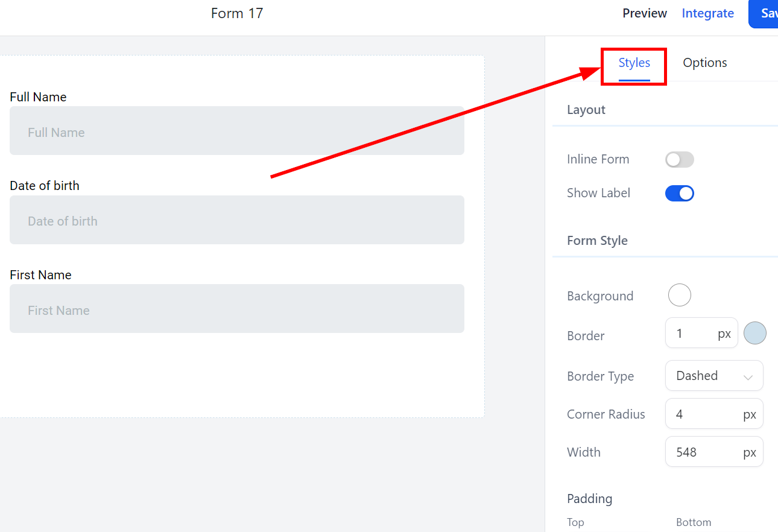Click the Preview link

[645, 13]
